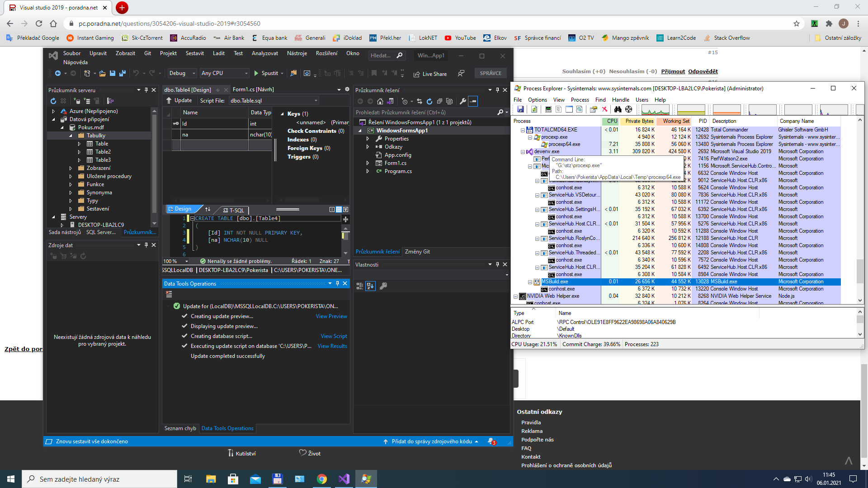
Task: Toggle pin on Data Tools Operations panel
Action: tap(337, 283)
